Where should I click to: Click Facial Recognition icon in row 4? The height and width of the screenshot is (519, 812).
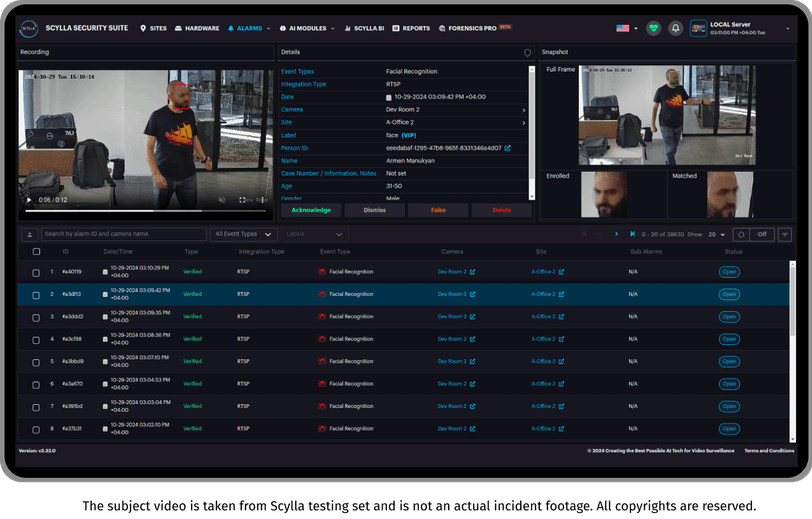tap(322, 339)
